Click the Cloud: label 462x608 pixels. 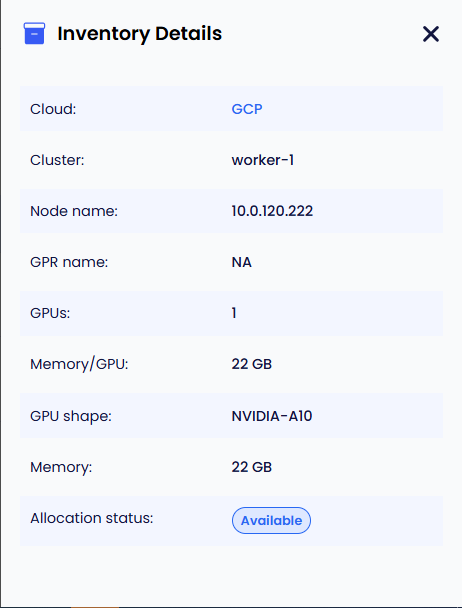[53, 109]
